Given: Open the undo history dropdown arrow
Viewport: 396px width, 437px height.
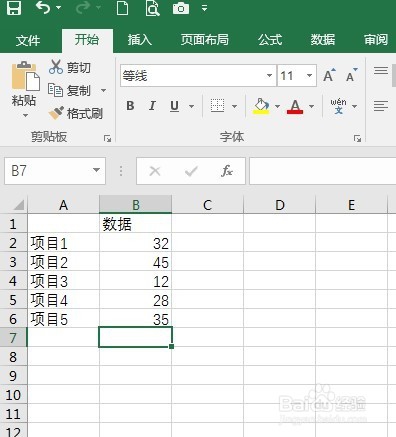Looking at the screenshot, I should coord(59,7).
